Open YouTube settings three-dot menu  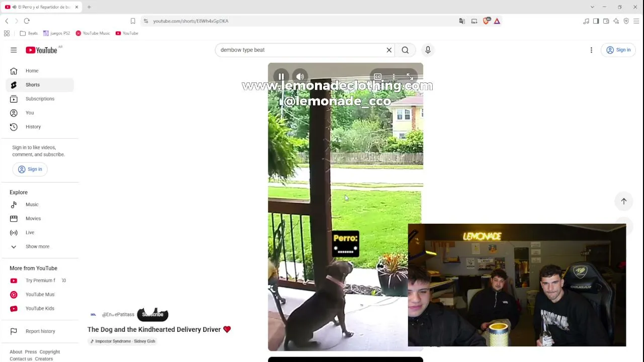[x=591, y=50]
